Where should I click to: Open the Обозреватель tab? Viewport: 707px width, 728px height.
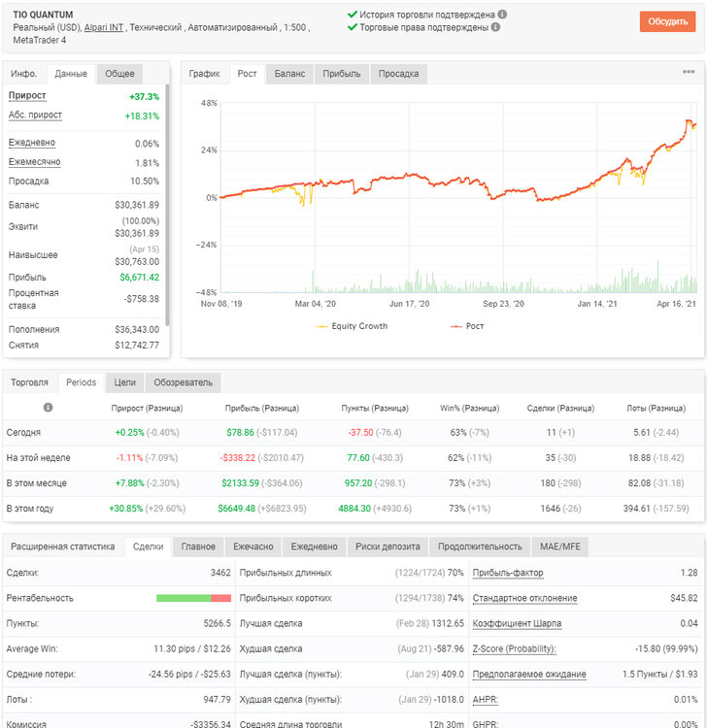pos(183,382)
